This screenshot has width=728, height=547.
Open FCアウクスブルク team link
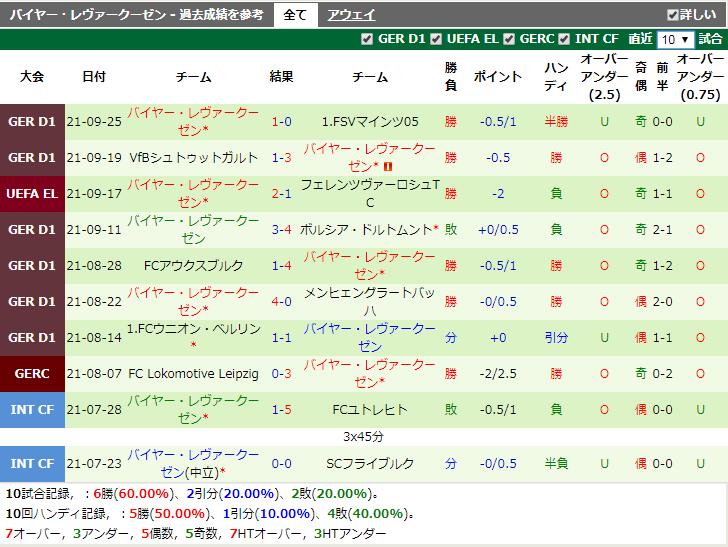(193, 266)
